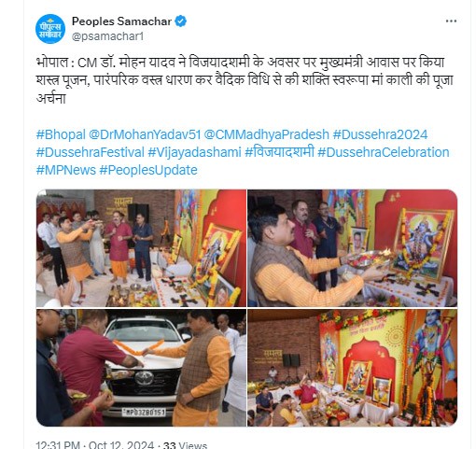Open the @psamachar1 handle link

107,36
